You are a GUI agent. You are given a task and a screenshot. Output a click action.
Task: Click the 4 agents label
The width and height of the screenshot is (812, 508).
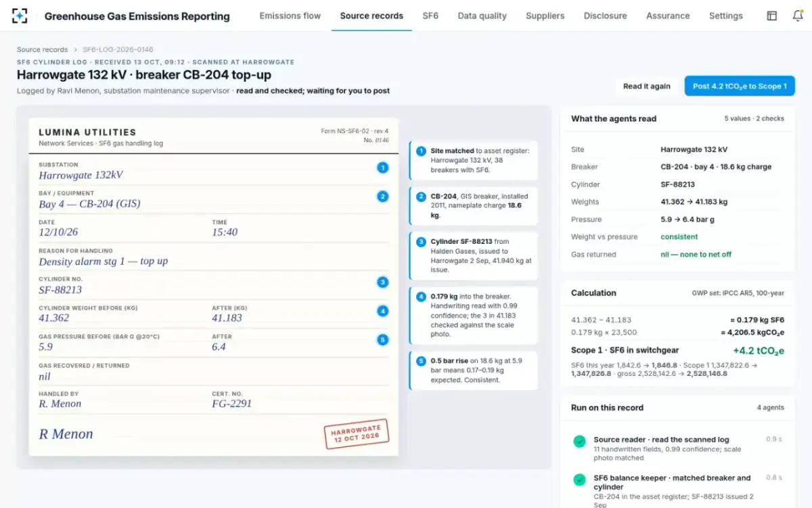771,408
